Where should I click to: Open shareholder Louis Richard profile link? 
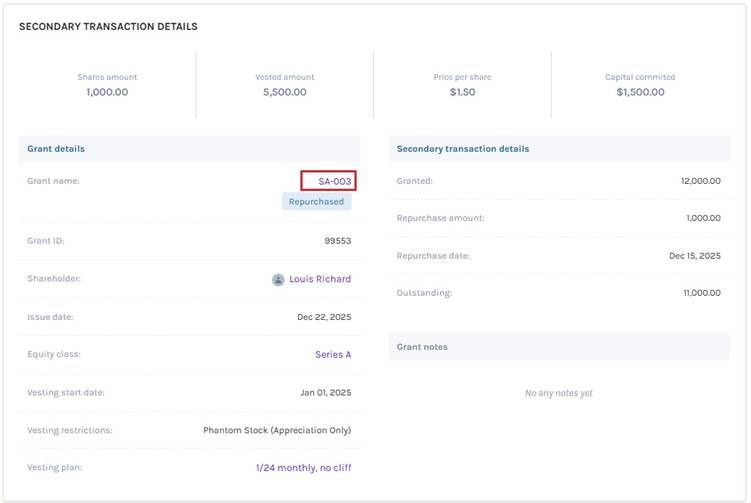320,279
